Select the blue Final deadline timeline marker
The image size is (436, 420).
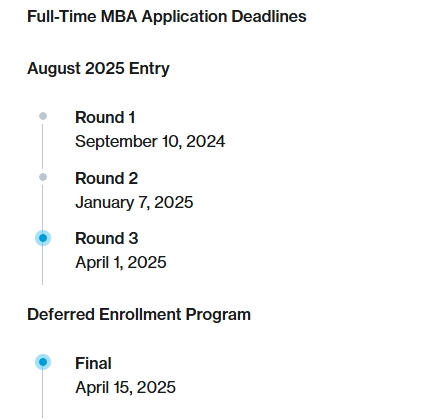43,362
